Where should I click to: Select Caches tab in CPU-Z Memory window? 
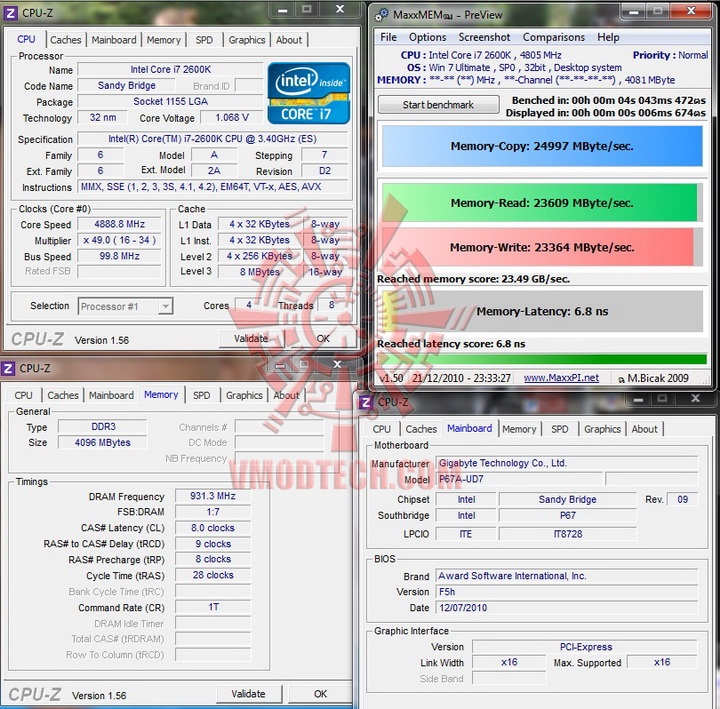63,395
